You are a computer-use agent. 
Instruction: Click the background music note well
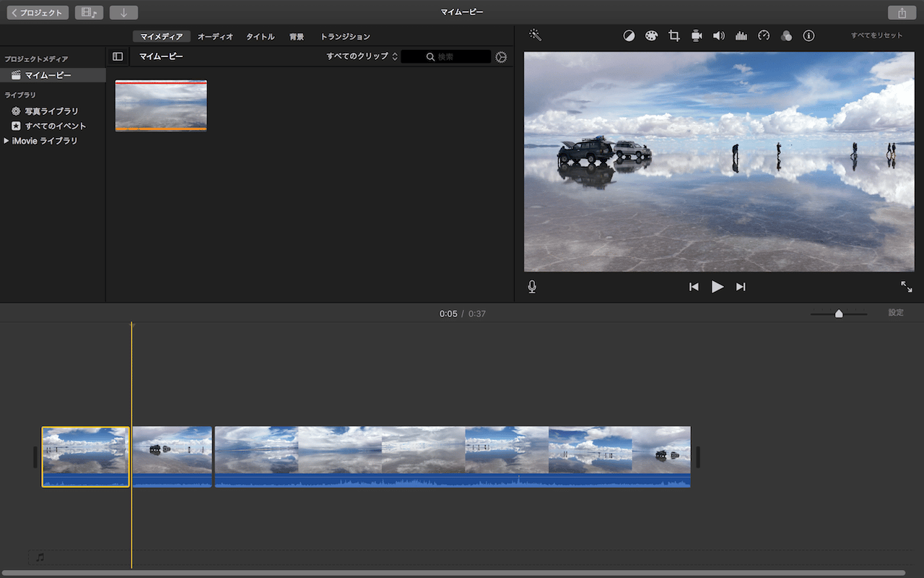pos(40,557)
